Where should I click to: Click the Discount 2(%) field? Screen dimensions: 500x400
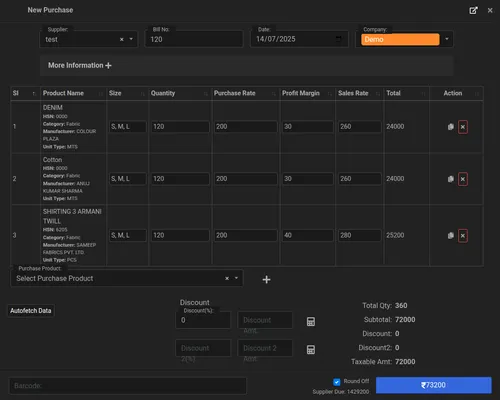(203, 348)
